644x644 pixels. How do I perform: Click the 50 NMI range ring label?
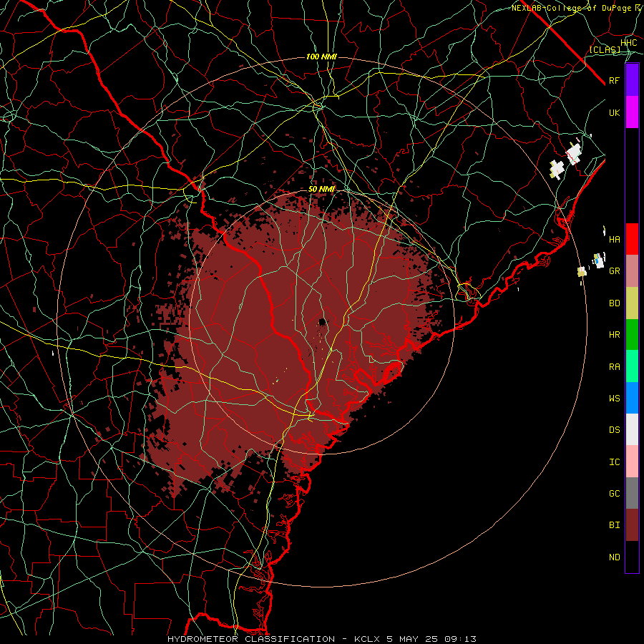click(x=321, y=189)
